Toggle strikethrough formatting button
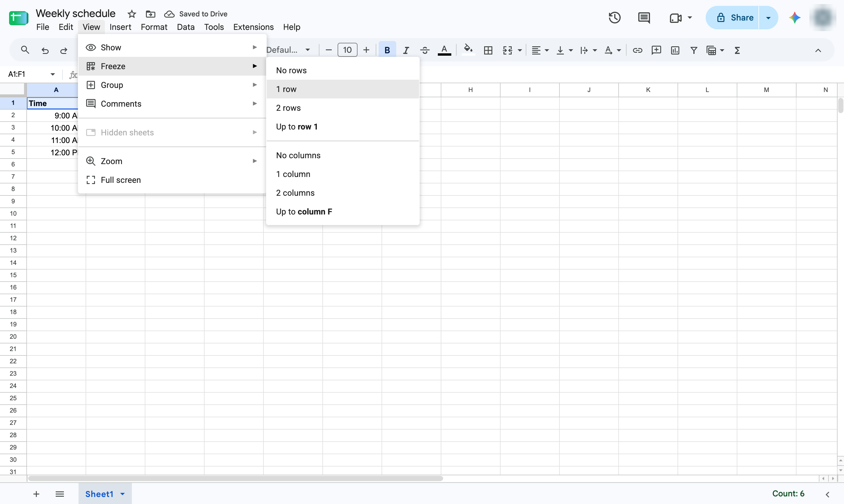Image resolution: width=844 pixels, height=504 pixels. (425, 50)
